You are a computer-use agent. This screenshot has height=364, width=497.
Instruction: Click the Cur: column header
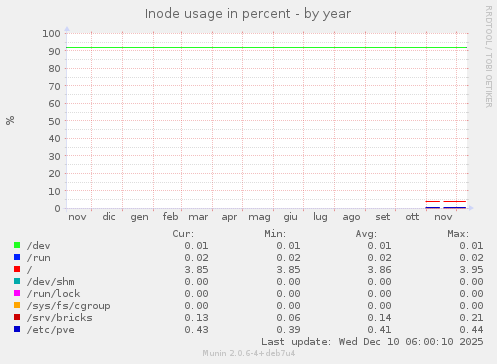pyautogui.click(x=183, y=234)
